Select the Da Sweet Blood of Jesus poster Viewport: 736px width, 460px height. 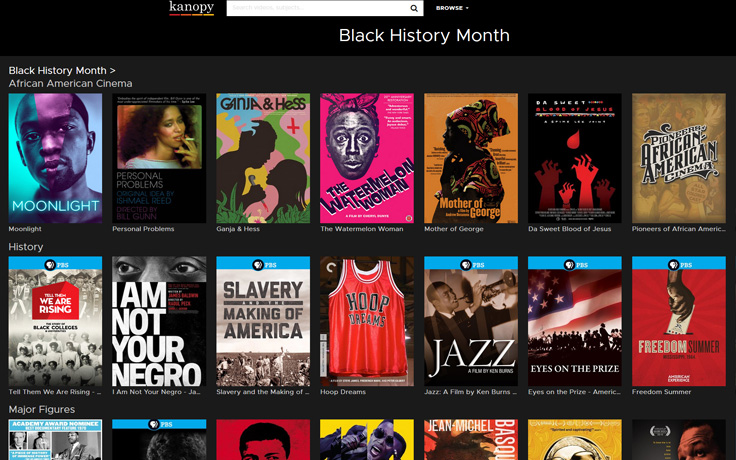[x=575, y=158]
